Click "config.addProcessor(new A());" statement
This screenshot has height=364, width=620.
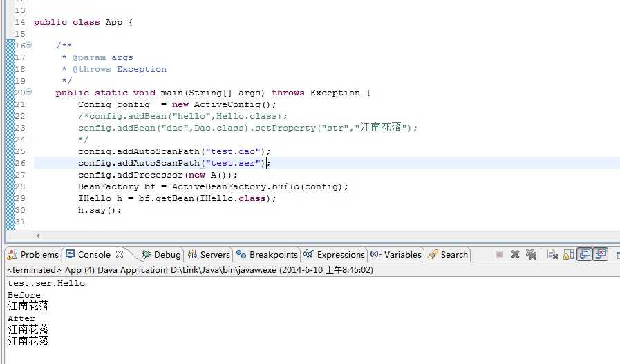tap(158, 175)
